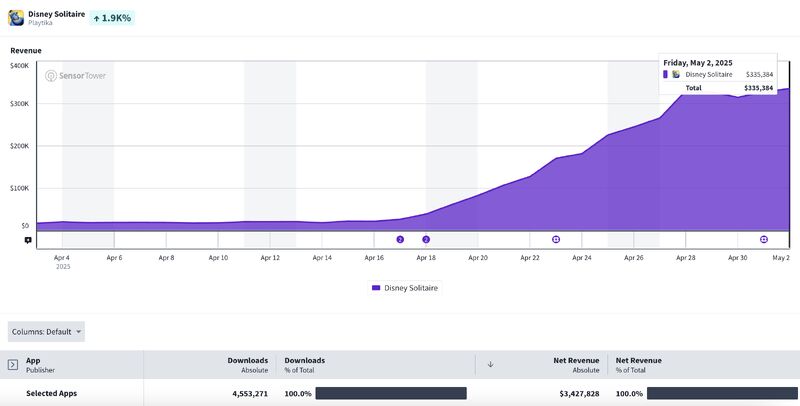Click the Disney Solitaire app icon
This screenshot has width=800, height=406.
[16, 18]
